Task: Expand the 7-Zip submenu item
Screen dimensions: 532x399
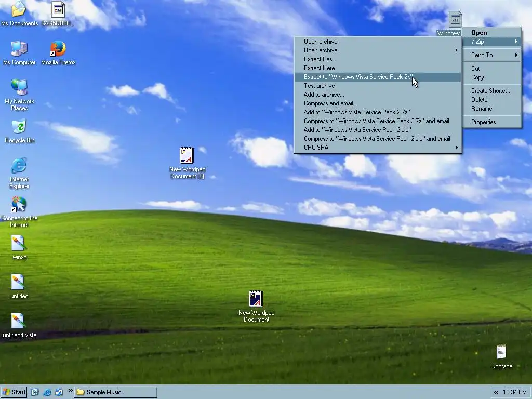Action: point(491,42)
